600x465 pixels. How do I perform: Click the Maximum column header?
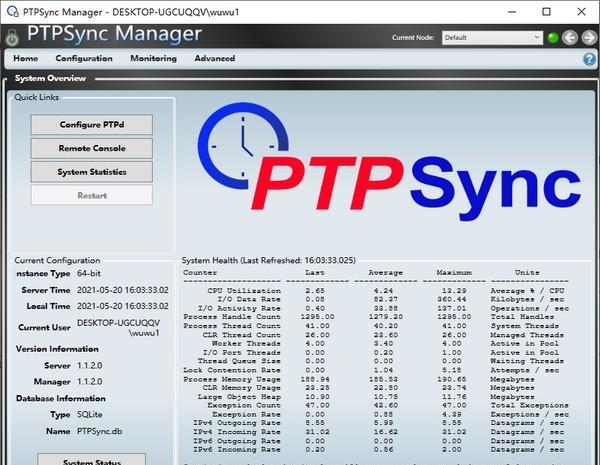pyautogui.click(x=454, y=273)
